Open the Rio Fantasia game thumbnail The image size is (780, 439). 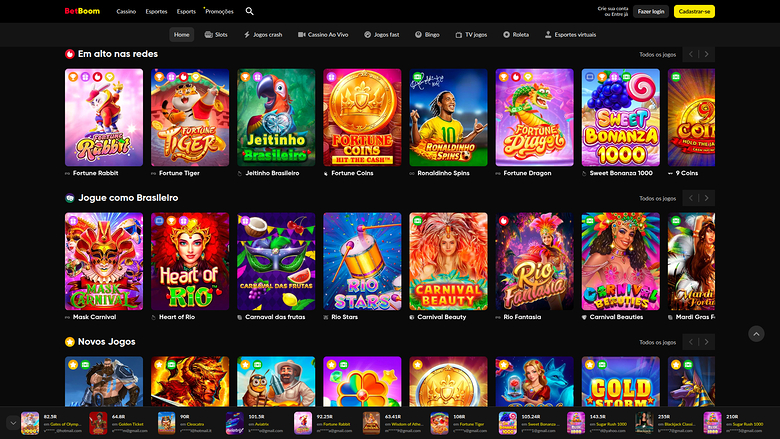tap(534, 261)
